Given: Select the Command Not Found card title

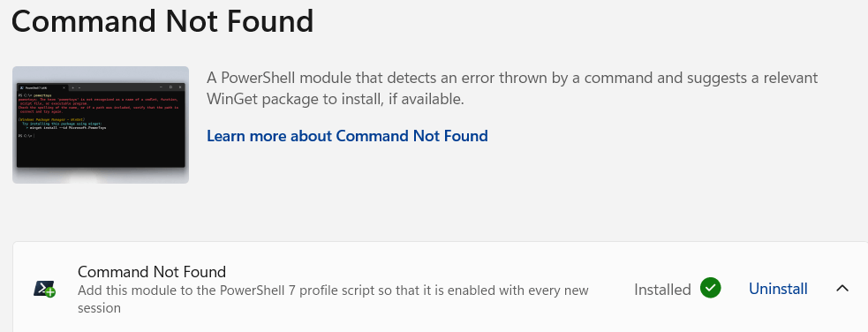Looking at the screenshot, I should tap(152, 272).
